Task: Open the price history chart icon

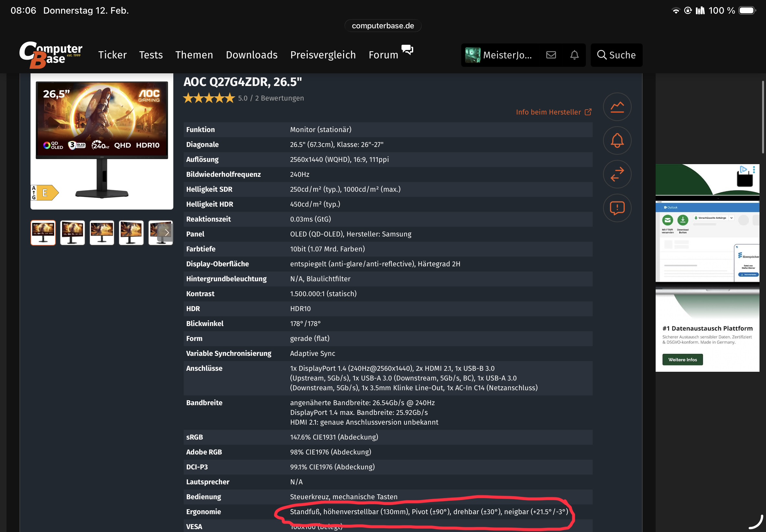Action: pos(617,107)
